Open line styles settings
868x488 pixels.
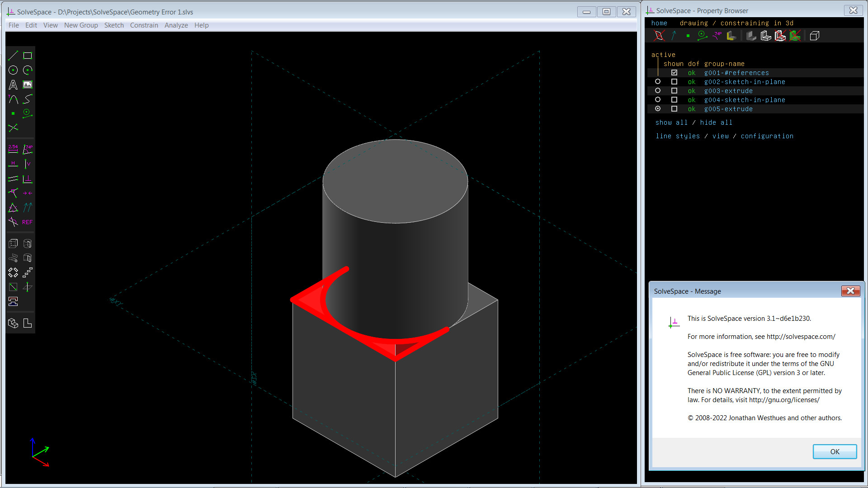click(x=678, y=136)
